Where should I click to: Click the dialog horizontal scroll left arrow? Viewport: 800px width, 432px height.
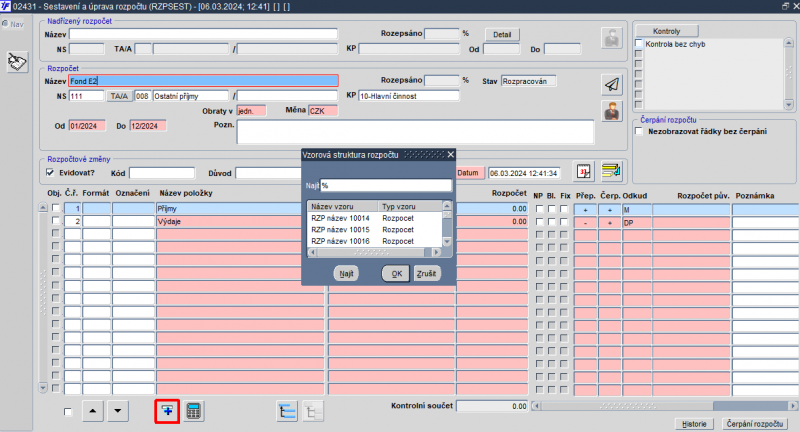point(312,252)
